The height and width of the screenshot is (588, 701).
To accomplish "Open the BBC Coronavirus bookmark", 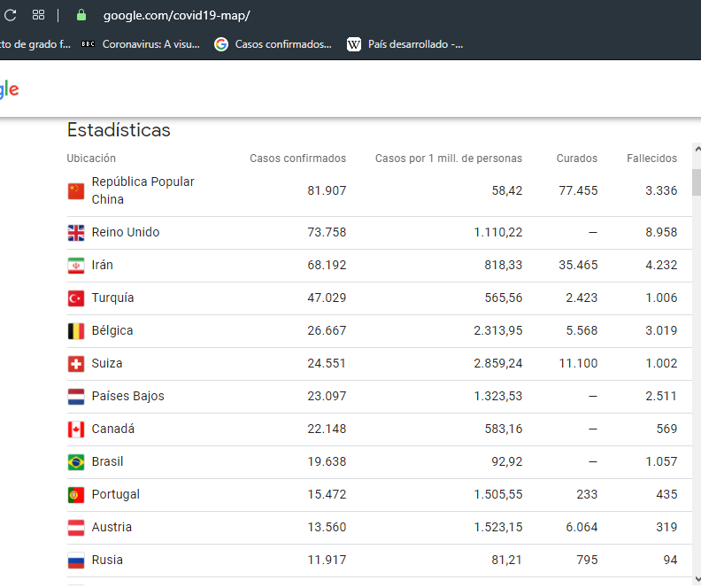I will point(142,44).
